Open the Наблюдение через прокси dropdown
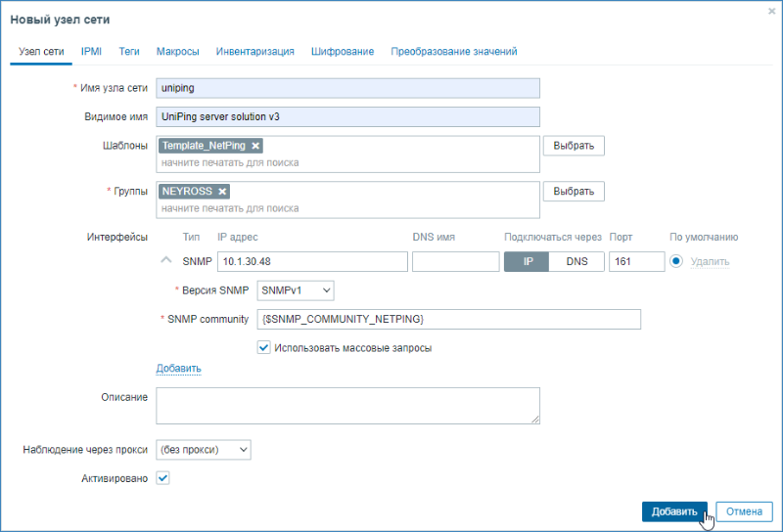This screenshot has width=783, height=532. 204,450
